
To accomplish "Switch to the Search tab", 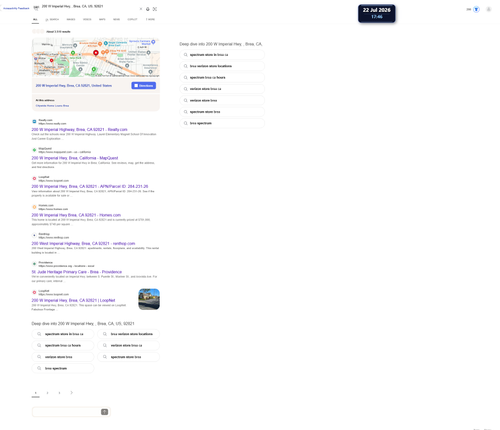I will [x=52, y=19].
